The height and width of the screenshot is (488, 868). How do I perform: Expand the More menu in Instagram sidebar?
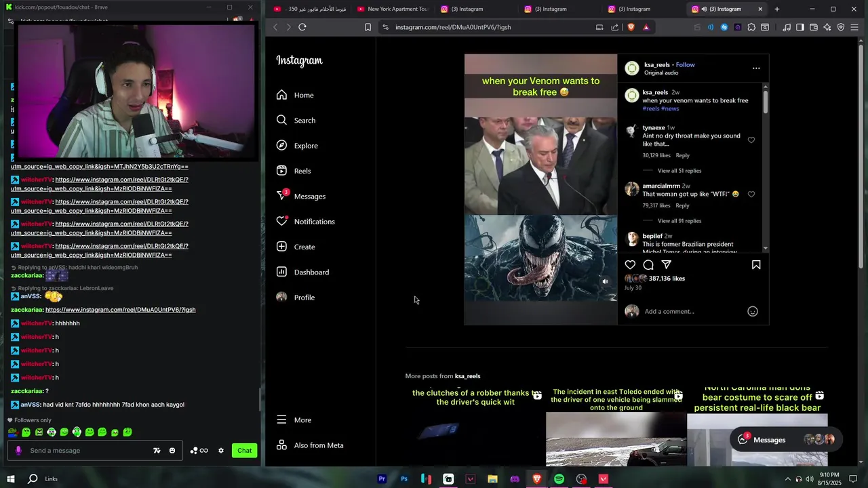(x=294, y=420)
